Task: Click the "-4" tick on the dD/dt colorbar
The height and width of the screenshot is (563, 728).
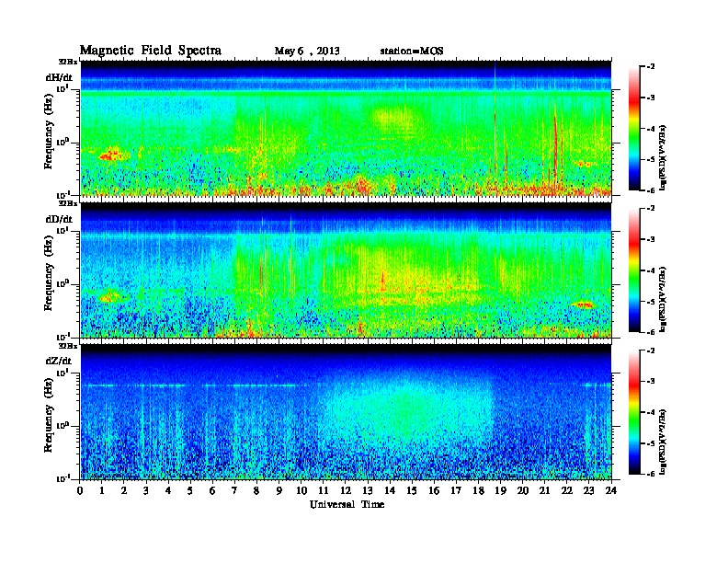Action: 651,270
